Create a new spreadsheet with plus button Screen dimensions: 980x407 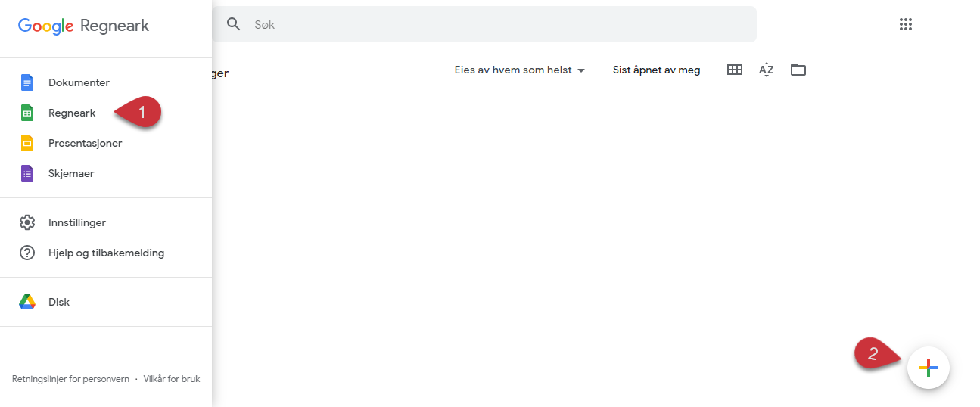click(929, 368)
